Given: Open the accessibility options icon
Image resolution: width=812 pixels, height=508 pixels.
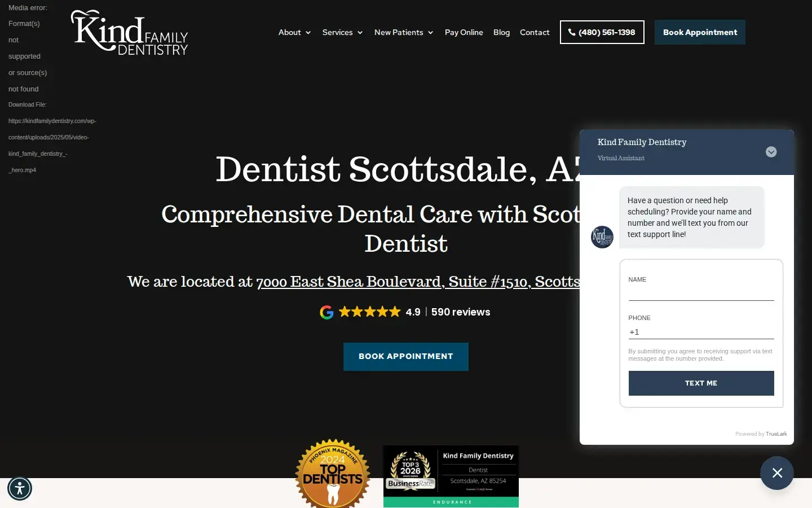Looking at the screenshot, I should pyautogui.click(x=20, y=488).
